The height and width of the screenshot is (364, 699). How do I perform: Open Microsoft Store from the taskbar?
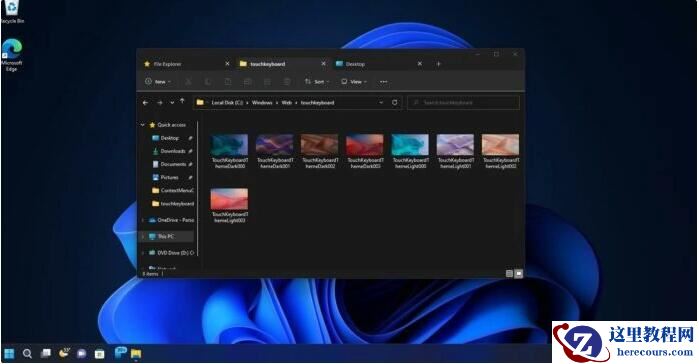click(99, 354)
